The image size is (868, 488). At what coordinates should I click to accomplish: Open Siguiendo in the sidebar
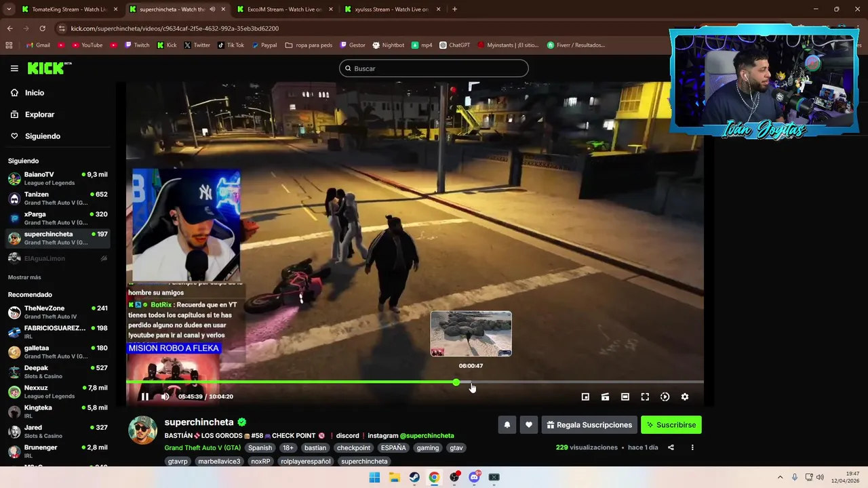pyautogui.click(x=43, y=136)
